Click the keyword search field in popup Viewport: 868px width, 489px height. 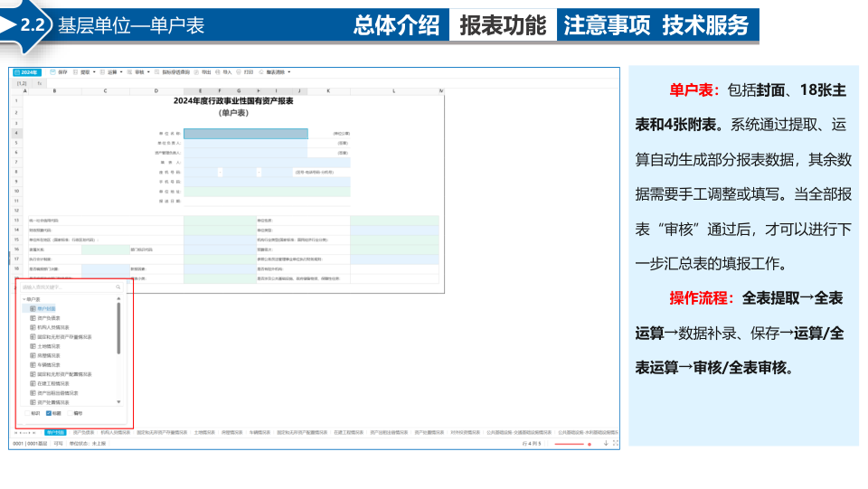click(x=68, y=287)
